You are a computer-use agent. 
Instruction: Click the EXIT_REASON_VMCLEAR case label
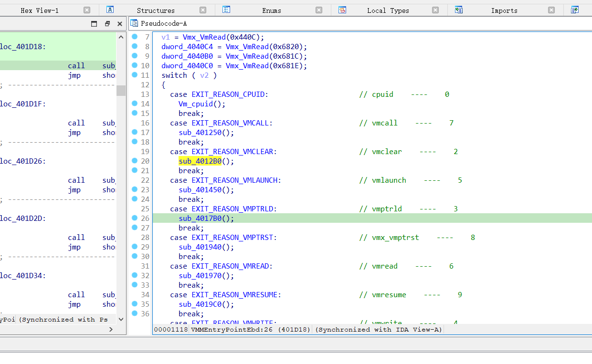[233, 152]
